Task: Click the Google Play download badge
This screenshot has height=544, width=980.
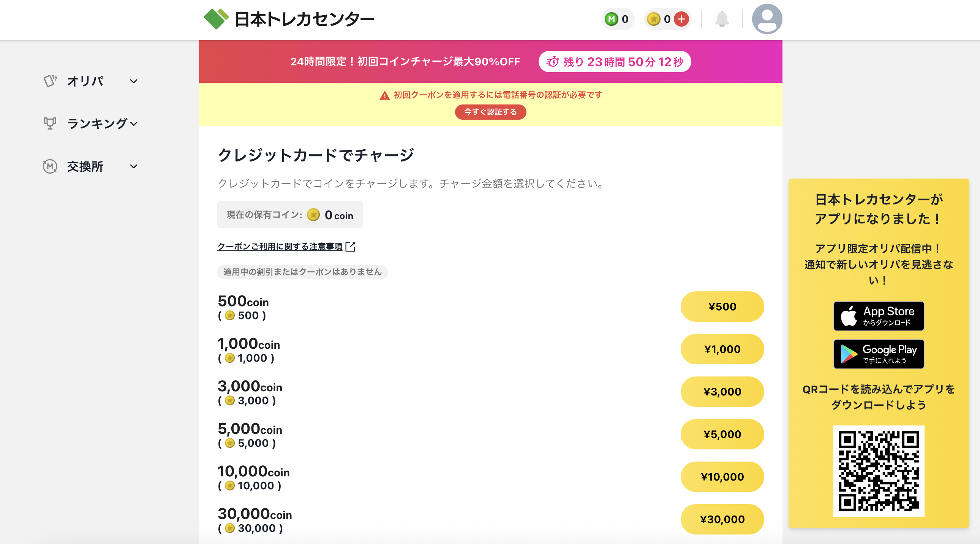Action: tap(879, 354)
